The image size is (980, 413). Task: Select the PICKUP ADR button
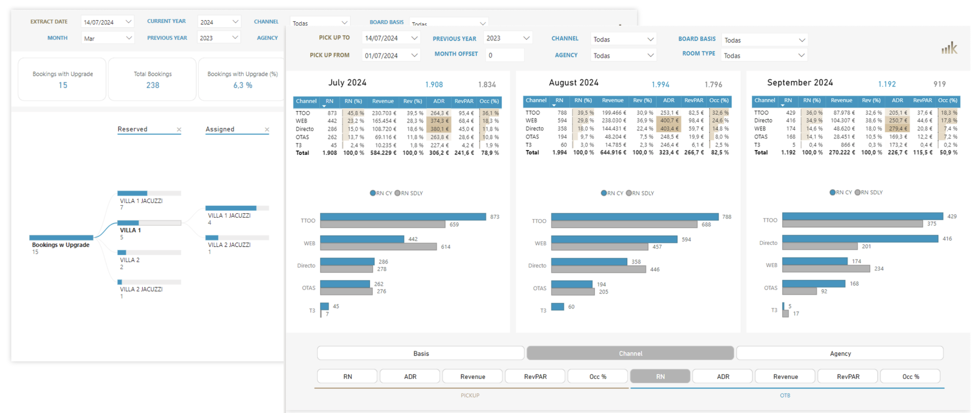click(x=410, y=376)
